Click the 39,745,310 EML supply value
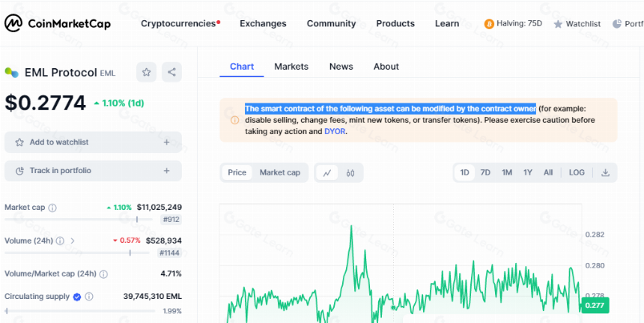 pos(152,296)
